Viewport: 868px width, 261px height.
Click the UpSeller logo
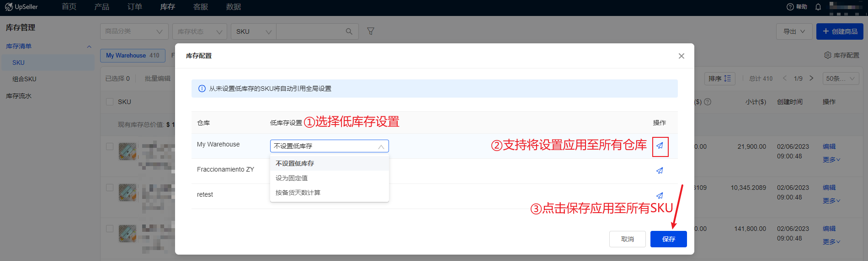pyautogui.click(x=21, y=7)
